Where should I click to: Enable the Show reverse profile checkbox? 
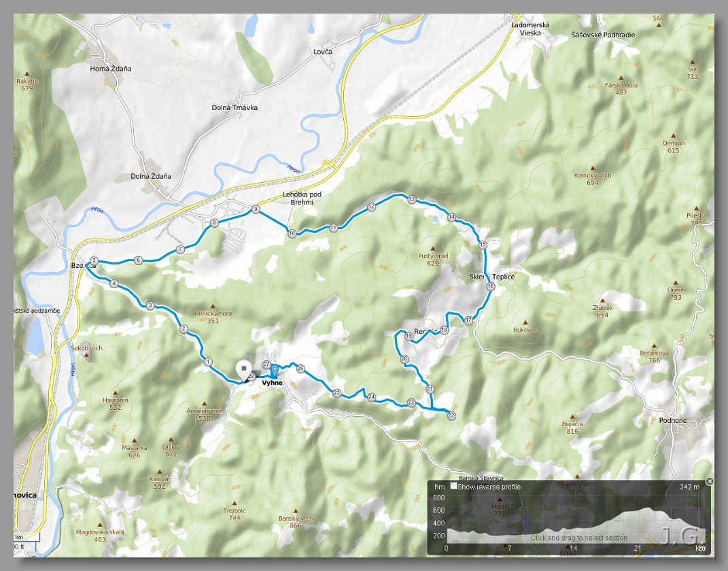(453, 486)
